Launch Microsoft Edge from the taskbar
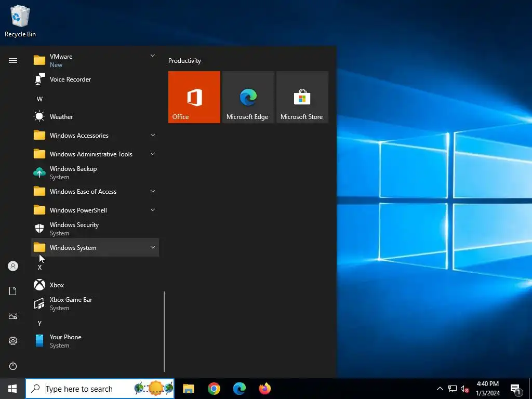The height and width of the screenshot is (399, 532). pyautogui.click(x=239, y=389)
